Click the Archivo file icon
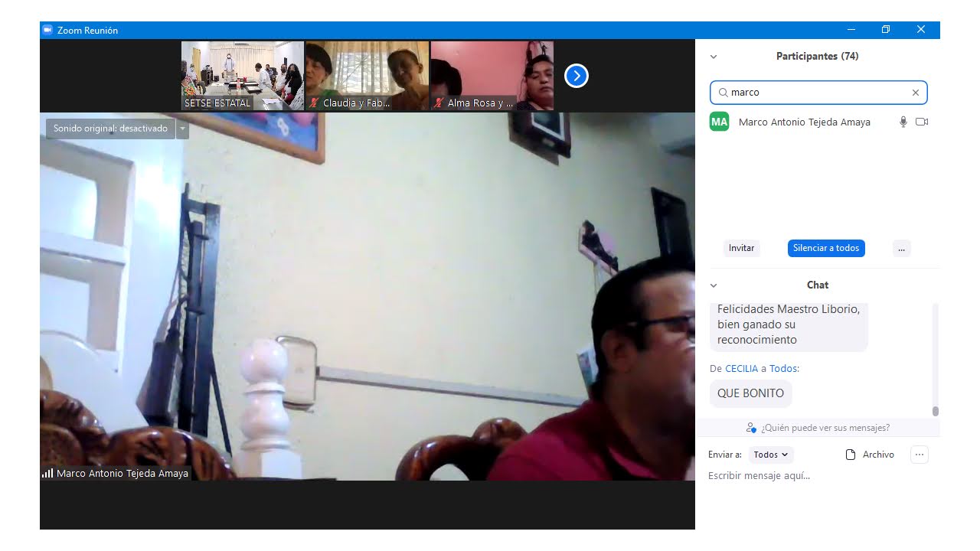The height and width of the screenshot is (551, 980). tap(850, 455)
